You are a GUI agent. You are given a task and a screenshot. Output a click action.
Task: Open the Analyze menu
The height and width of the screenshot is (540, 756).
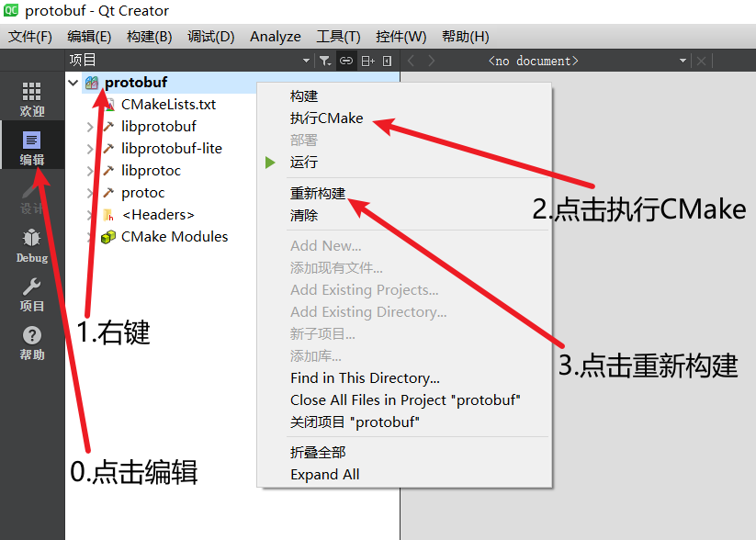(x=276, y=37)
